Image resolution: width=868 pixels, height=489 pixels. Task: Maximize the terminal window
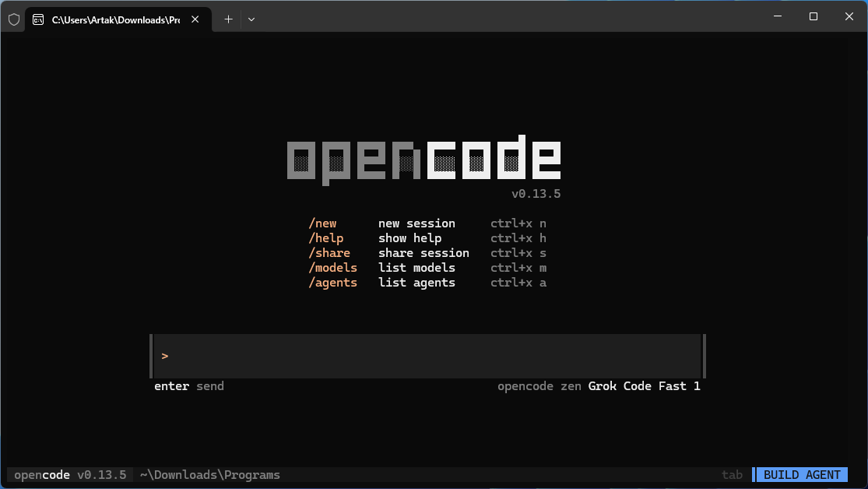(x=814, y=16)
